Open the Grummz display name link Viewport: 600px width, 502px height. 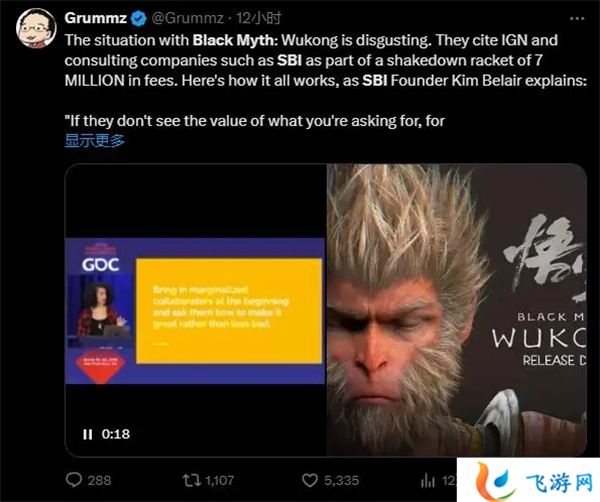[96, 18]
